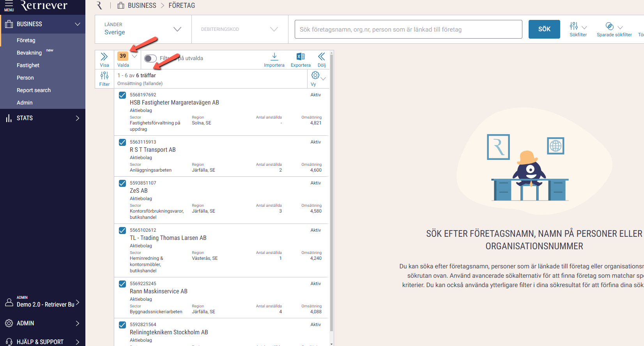Expand the Sparade sökfilter chevron
Screen dimensions: 644x346
[x=620, y=28]
